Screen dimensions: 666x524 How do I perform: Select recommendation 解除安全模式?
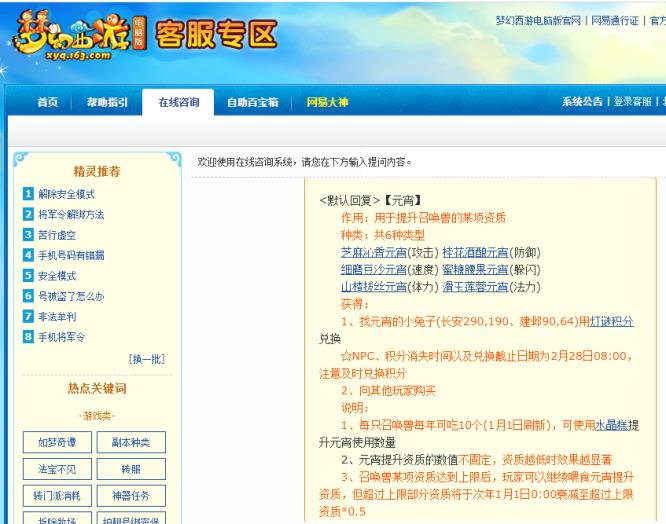point(67,194)
